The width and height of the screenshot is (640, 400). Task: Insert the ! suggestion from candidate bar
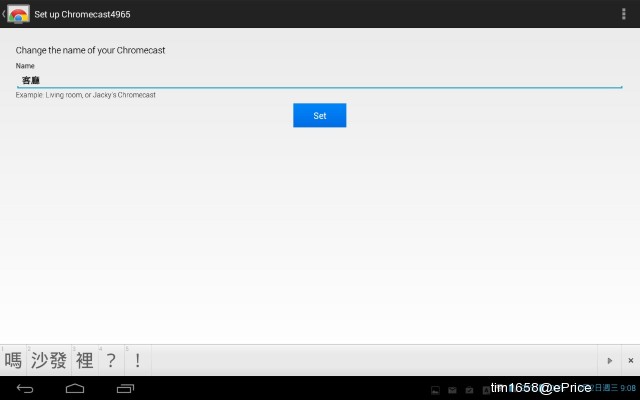[138, 360]
